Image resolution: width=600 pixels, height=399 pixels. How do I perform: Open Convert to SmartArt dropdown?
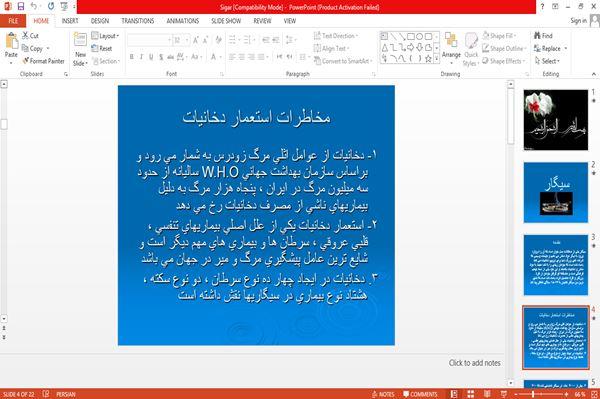(343, 61)
